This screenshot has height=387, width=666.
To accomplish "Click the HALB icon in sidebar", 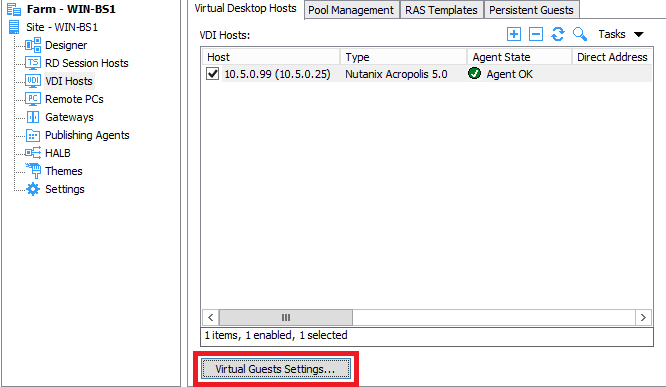I will pyautogui.click(x=33, y=153).
